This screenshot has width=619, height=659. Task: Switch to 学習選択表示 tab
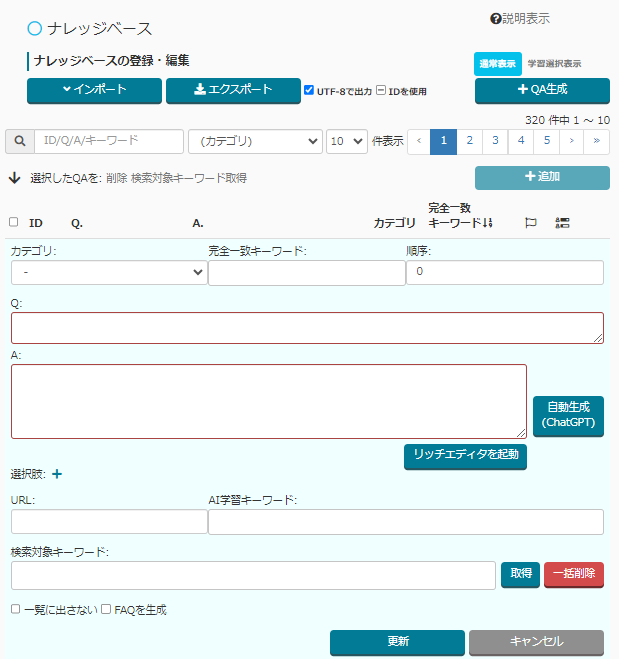[554, 64]
